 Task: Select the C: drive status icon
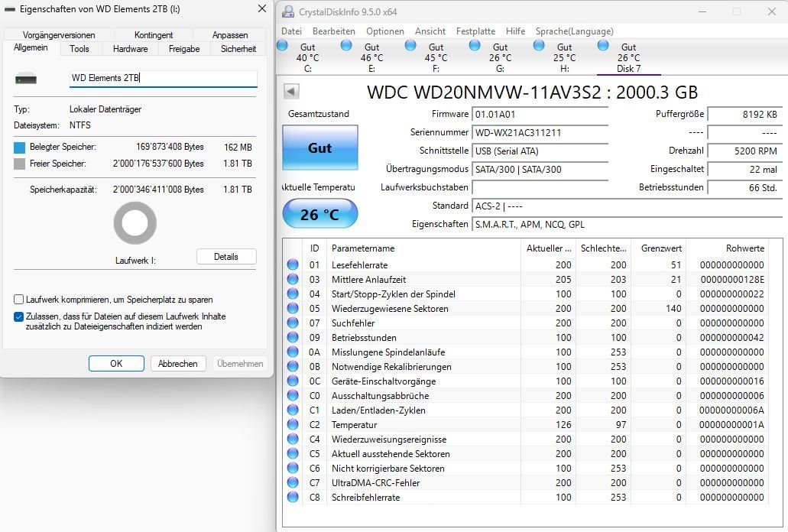[283, 46]
